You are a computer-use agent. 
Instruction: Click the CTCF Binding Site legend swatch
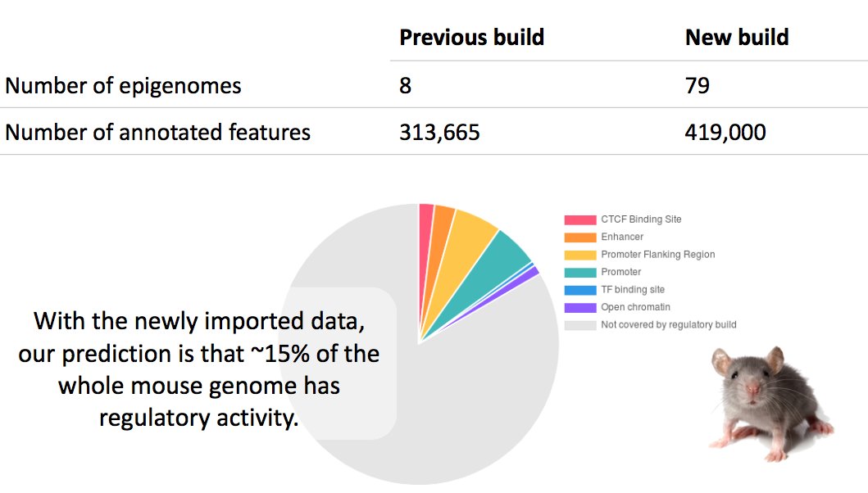tap(580, 219)
